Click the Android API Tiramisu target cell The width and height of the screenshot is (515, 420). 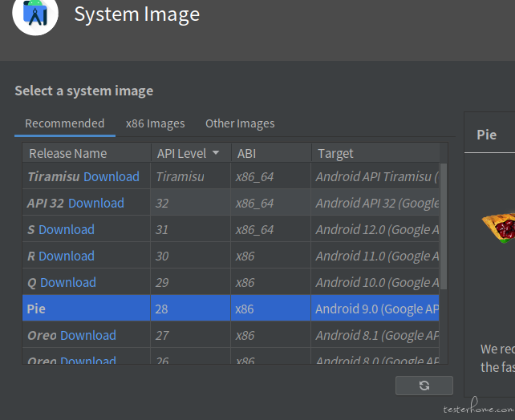pos(375,177)
